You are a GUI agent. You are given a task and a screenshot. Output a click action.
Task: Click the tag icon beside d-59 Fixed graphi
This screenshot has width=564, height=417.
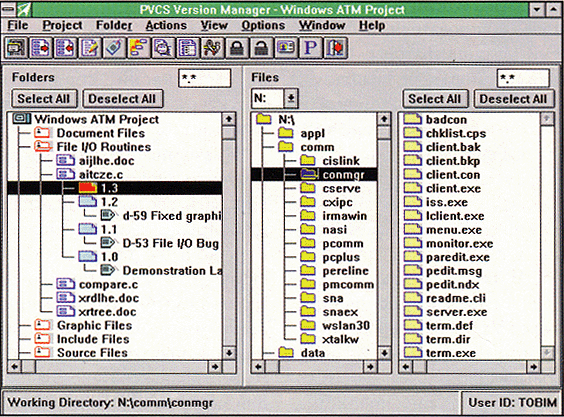coord(108,216)
